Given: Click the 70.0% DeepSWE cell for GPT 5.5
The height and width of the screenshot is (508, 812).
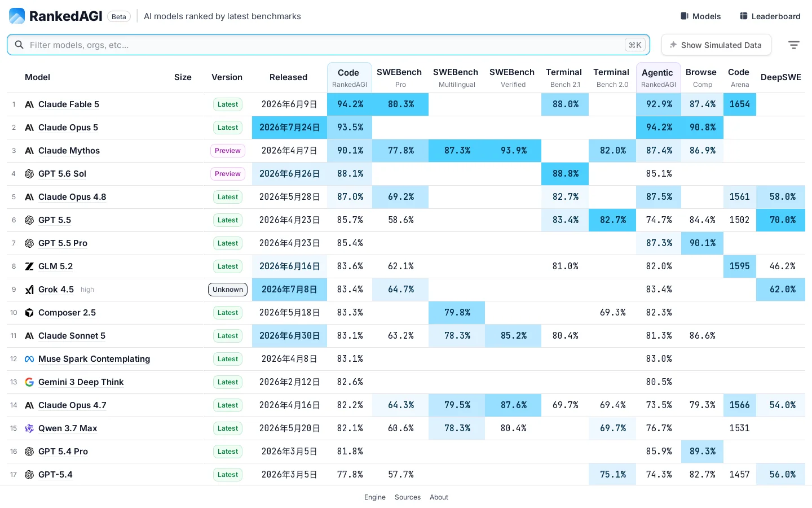Looking at the screenshot, I should (x=781, y=220).
